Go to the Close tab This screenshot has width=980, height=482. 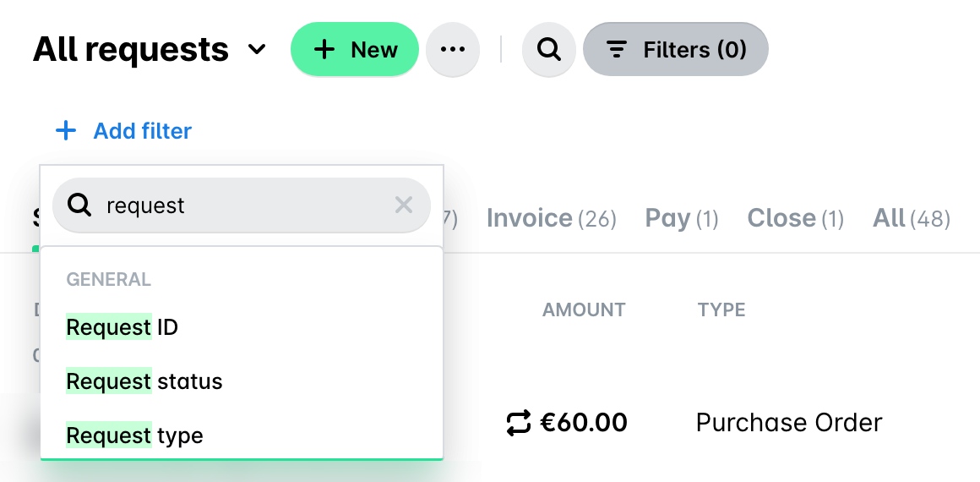tap(796, 218)
